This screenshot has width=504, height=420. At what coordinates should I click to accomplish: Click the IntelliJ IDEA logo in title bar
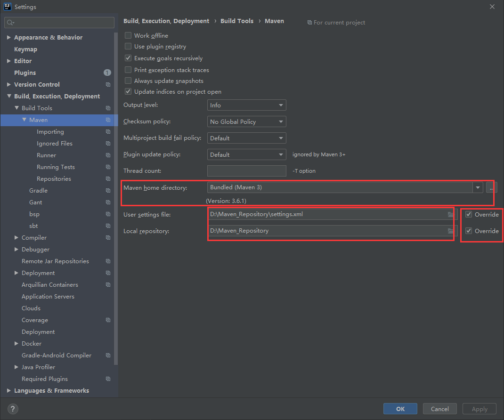7,7
